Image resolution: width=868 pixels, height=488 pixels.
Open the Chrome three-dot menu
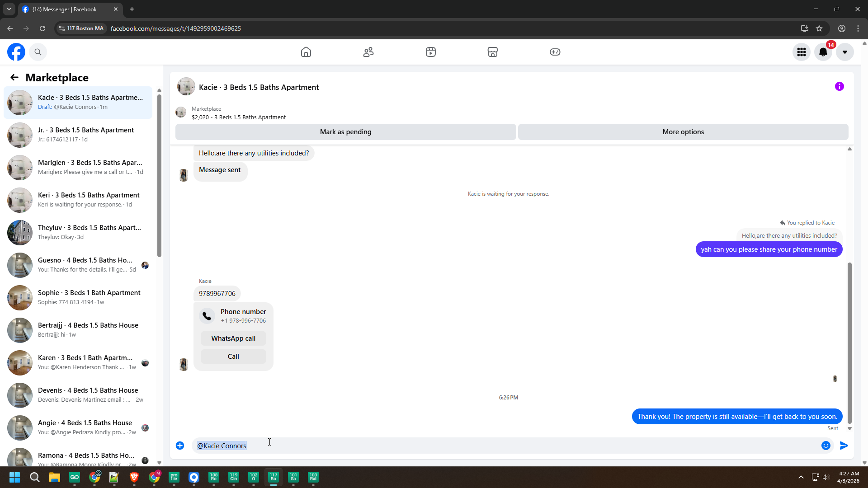858,28
